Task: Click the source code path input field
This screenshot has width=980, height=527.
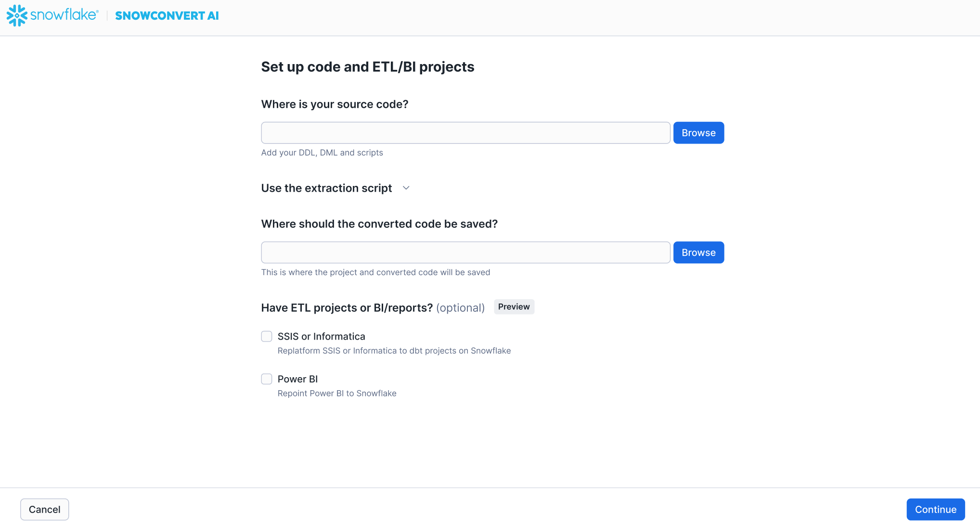Action: coord(465,133)
